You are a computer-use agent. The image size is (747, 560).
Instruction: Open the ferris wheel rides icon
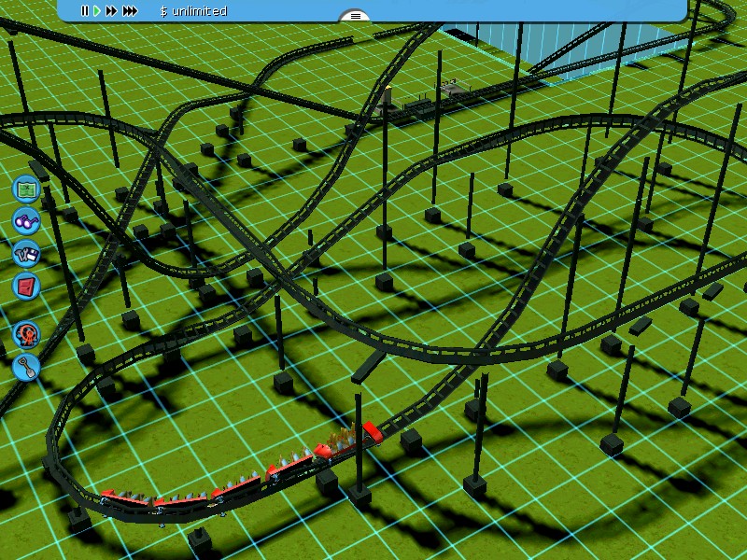26,334
